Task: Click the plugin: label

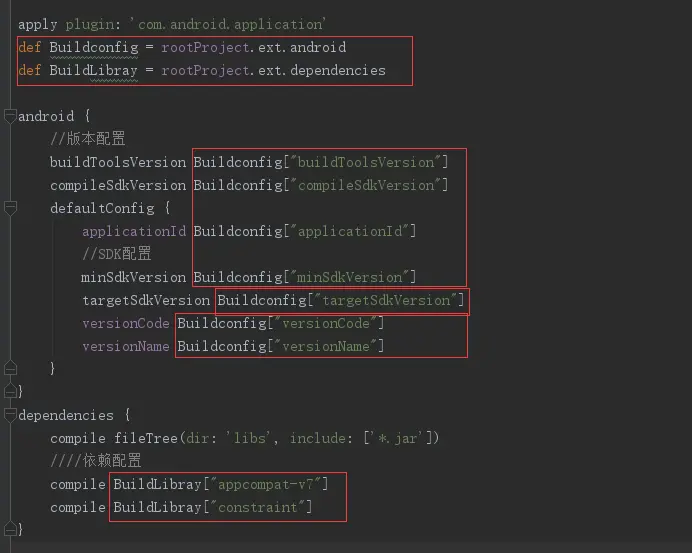Action: tap(93, 24)
